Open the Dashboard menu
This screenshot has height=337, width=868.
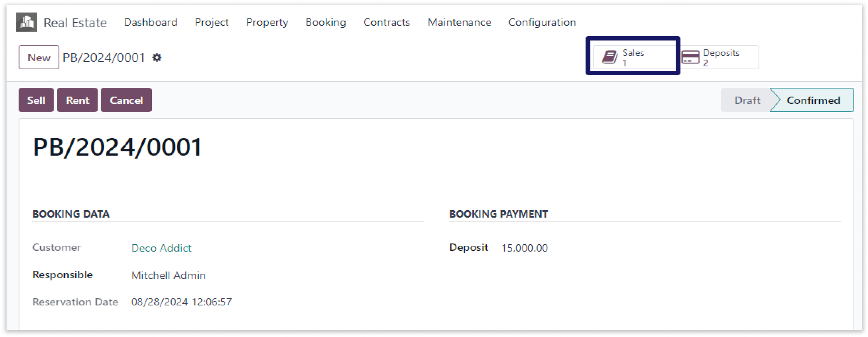click(x=151, y=22)
